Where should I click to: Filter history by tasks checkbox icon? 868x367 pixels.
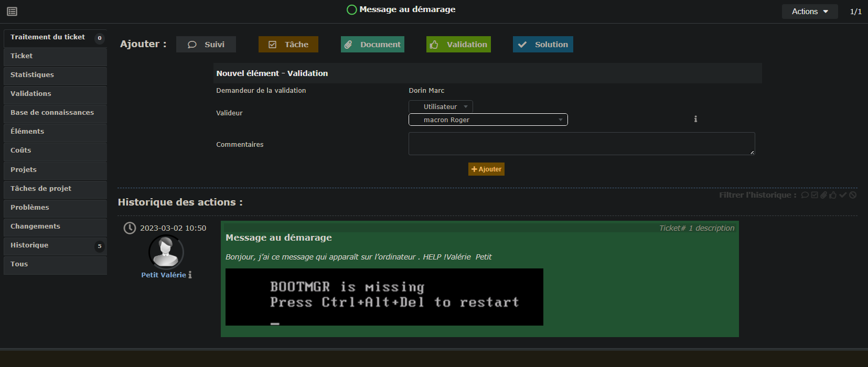coord(815,195)
